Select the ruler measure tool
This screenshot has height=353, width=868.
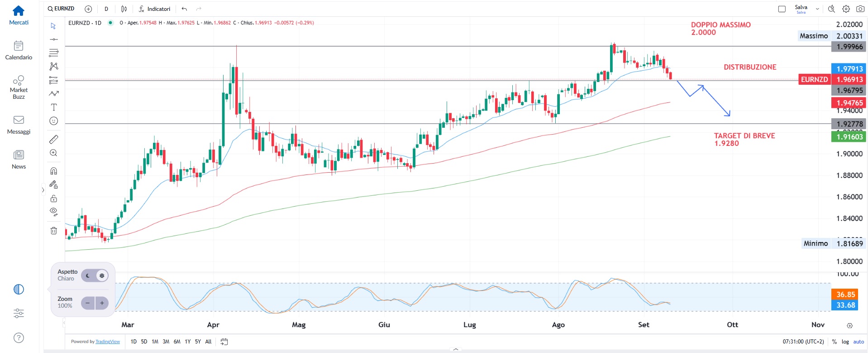tap(53, 140)
